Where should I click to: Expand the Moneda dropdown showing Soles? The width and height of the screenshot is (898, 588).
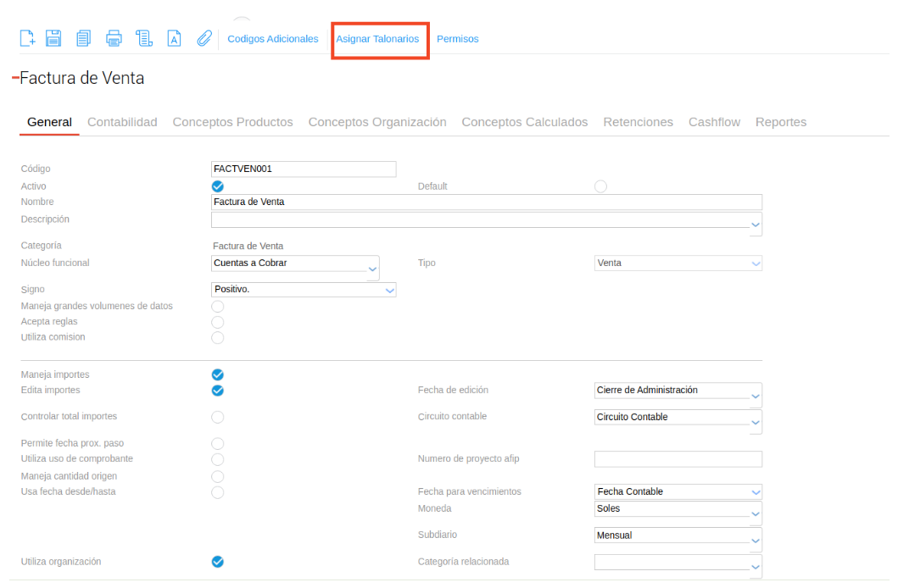click(x=756, y=513)
